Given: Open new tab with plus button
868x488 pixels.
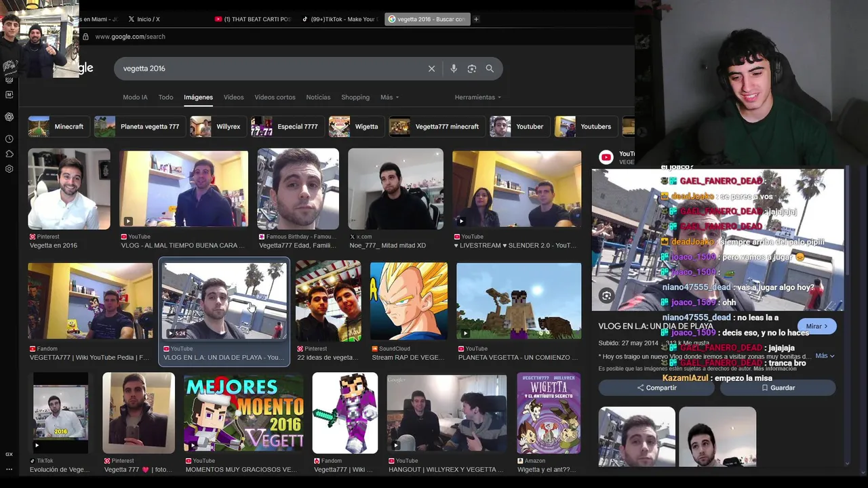Looking at the screenshot, I should click(476, 19).
